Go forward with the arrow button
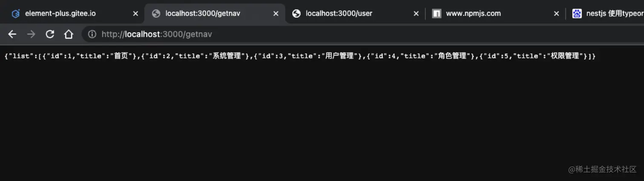Viewport: 644px width, 181px height. (31, 34)
